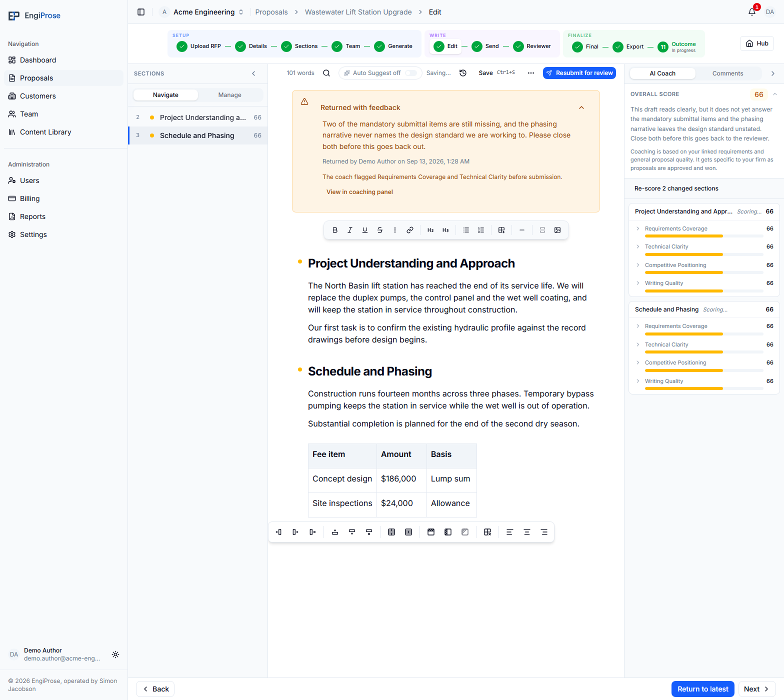Screen dimensions: 784x700
Task: Click the Return to latest button
Action: pos(703,689)
